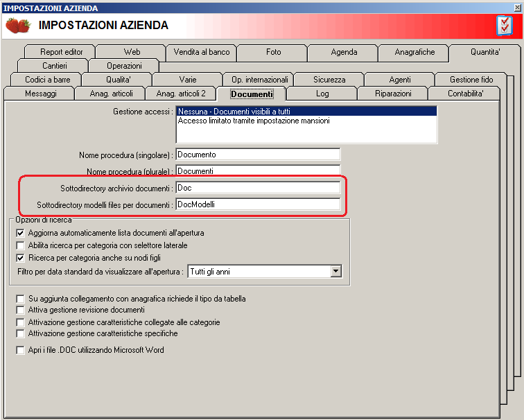Open the Vendita al banco tab
The height and width of the screenshot is (420, 524).
202,52
